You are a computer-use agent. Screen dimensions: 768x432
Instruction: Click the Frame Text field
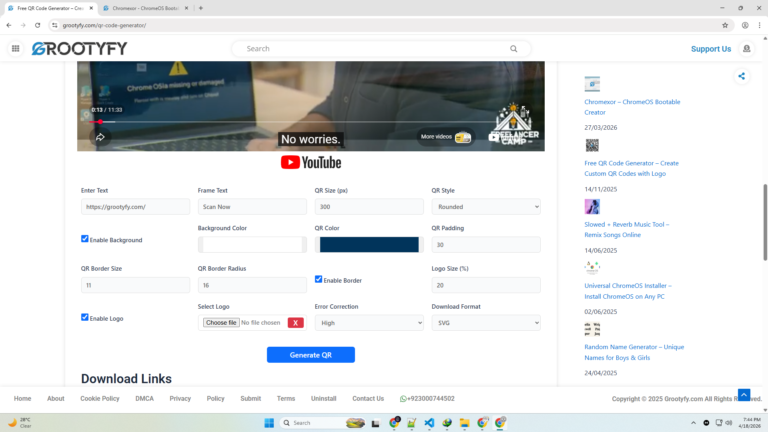(x=252, y=207)
